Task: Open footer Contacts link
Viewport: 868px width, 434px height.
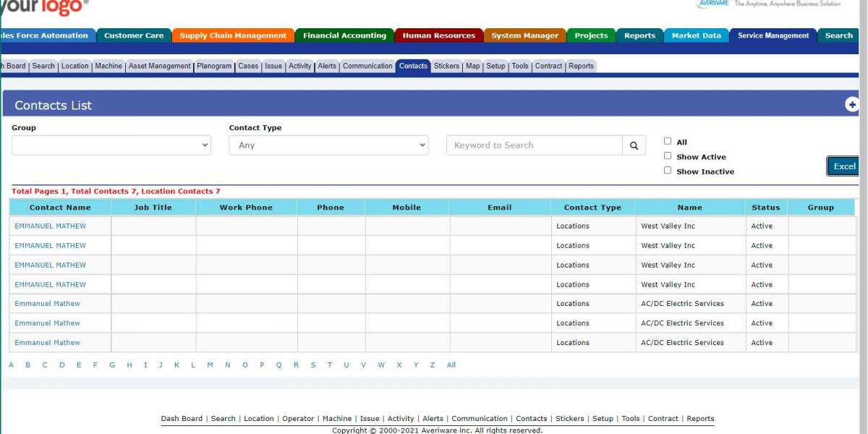Action: 532,419
